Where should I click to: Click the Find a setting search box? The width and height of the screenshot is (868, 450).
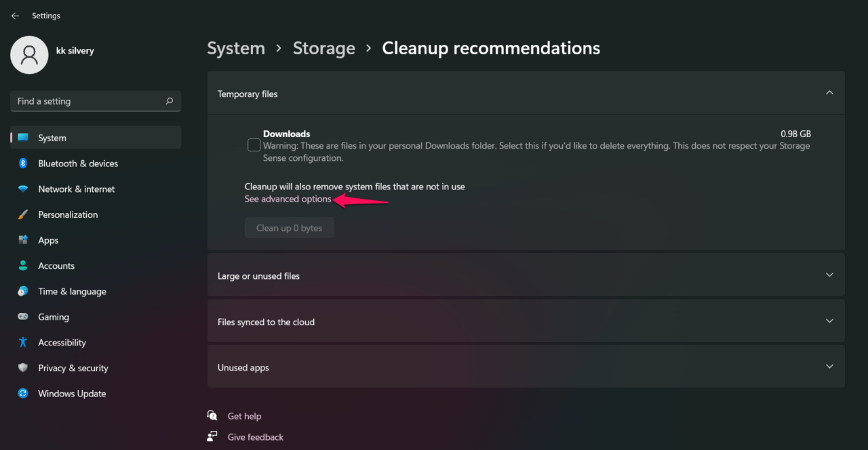[88, 101]
